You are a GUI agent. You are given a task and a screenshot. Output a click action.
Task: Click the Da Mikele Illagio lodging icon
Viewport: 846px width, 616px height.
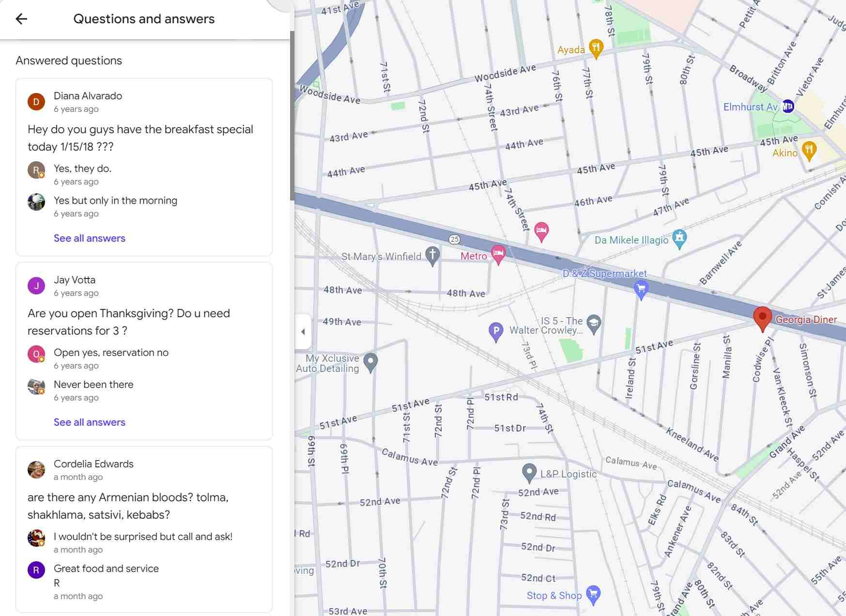click(680, 237)
